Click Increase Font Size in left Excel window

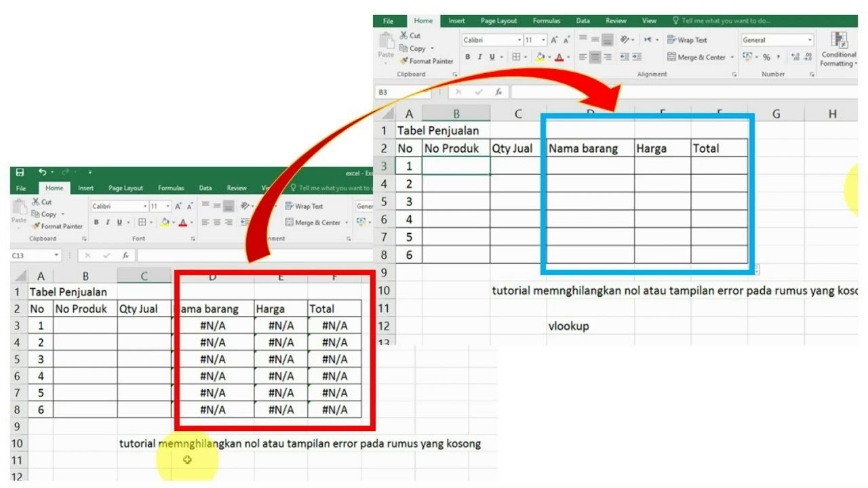[x=178, y=206]
